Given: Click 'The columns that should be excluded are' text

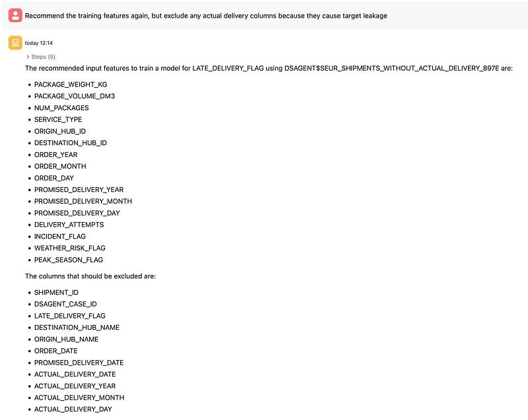Looking at the screenshot, I should tap(90, 276).
